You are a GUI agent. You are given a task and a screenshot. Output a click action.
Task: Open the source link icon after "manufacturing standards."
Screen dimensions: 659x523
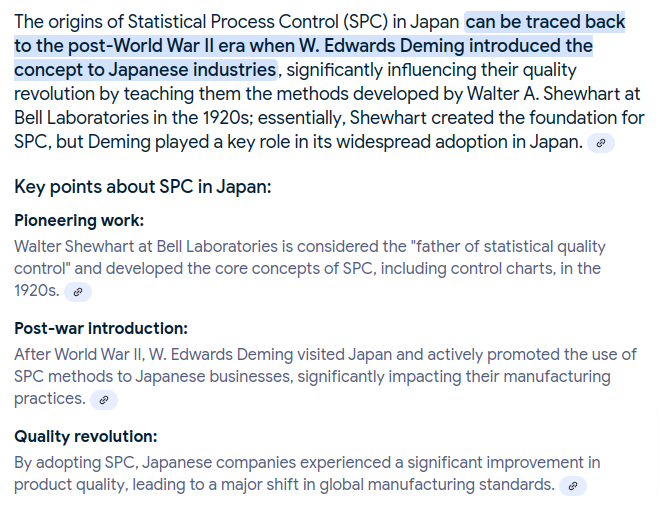pos(572,486)
